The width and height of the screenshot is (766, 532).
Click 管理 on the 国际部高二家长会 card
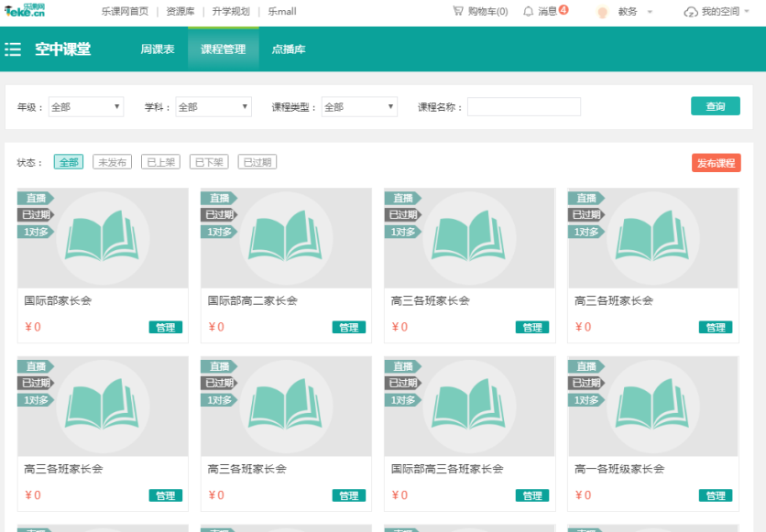[349, 327]
